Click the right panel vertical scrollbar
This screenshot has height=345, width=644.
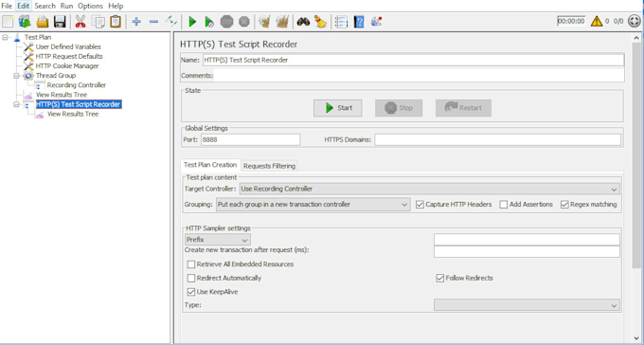[x=636, y=156]
